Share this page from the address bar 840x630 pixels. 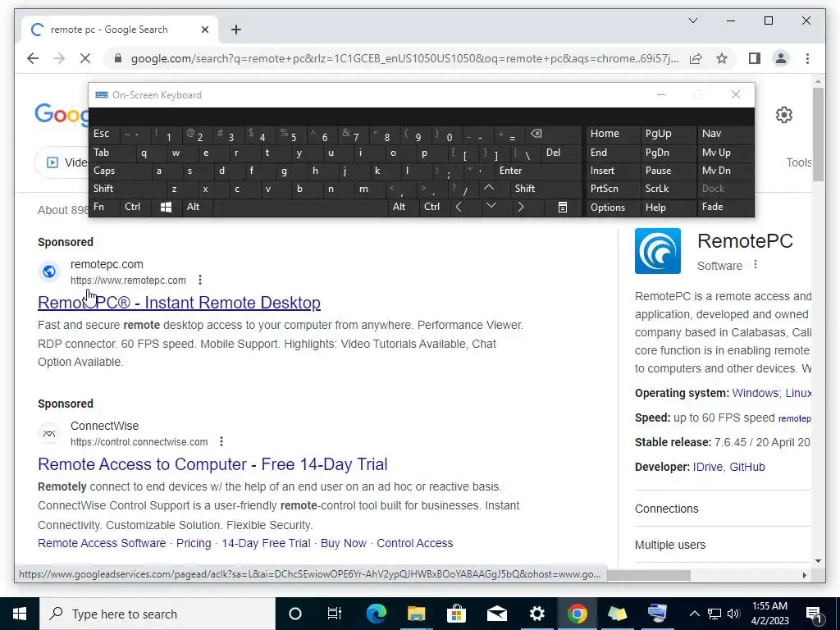pyautogui.click(x=696, y=58)
